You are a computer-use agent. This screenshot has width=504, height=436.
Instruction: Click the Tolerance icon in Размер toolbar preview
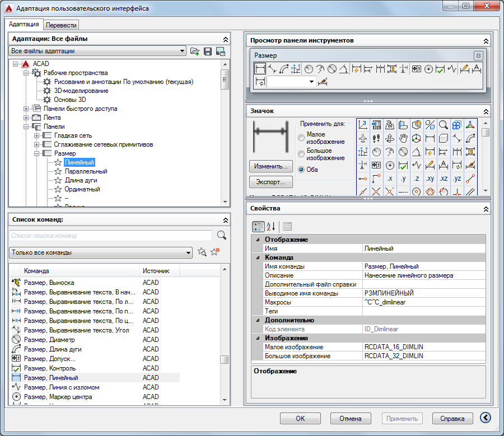pyautogui.click(x=417, y=69)
